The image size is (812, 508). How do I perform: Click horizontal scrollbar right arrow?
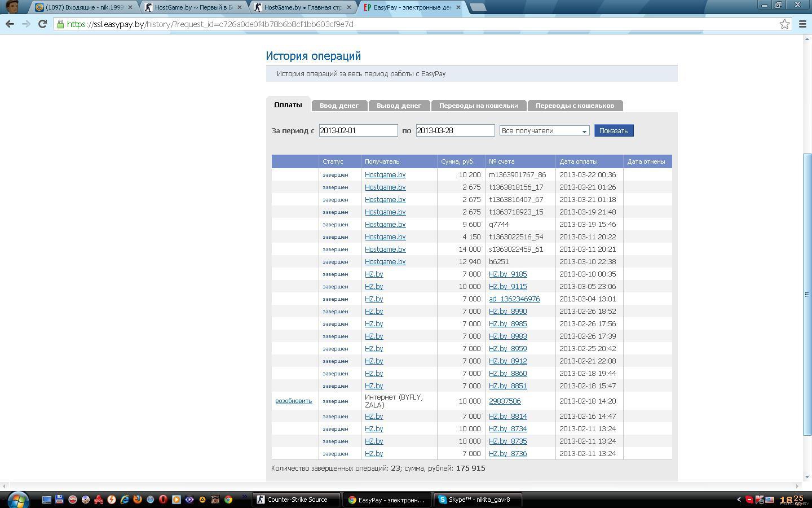pos(798,485)
